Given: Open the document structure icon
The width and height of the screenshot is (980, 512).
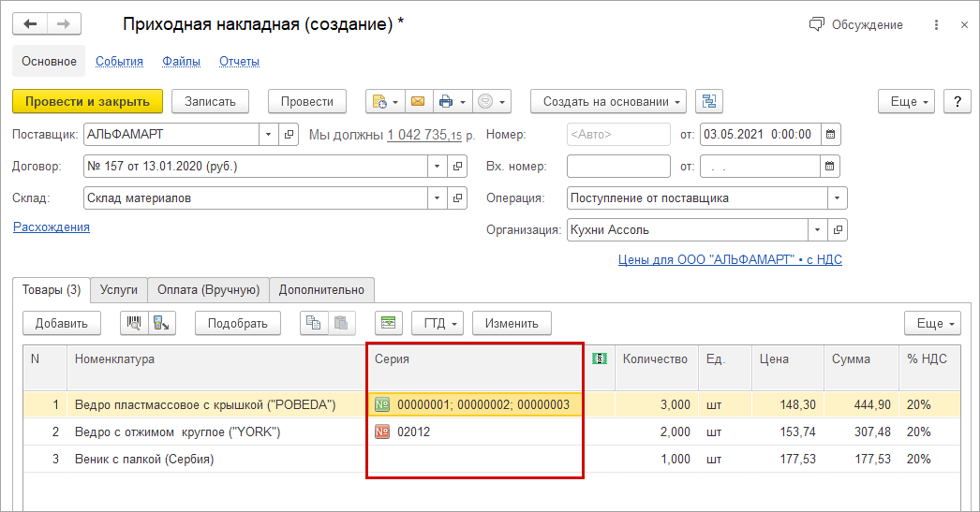Looking at the screenshot, I should click(x=709, y=102).
